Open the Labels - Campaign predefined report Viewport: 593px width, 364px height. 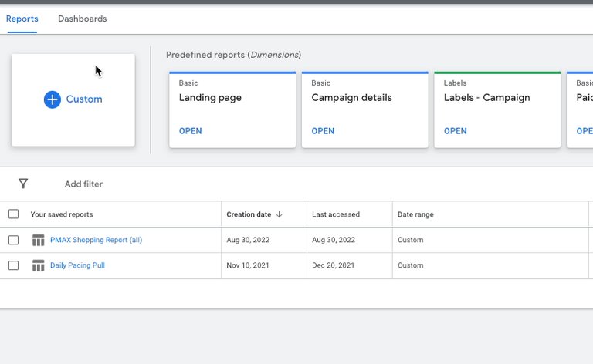point(455,131)
